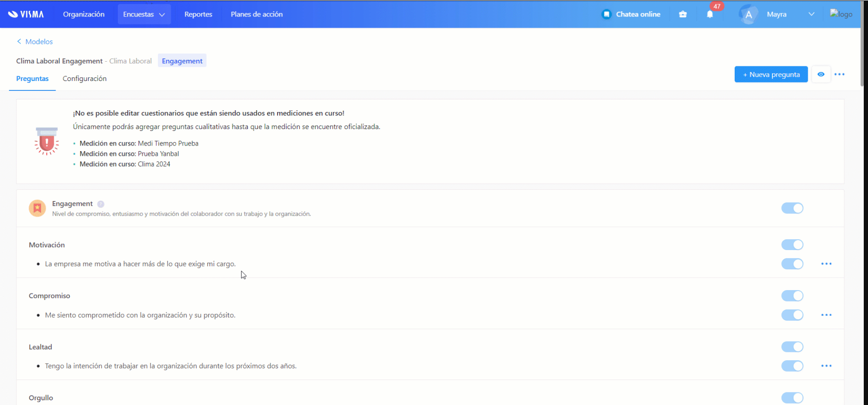Click the Compromiso heading
The height and width of the screenshot is (405, 868).
[49, 296]
